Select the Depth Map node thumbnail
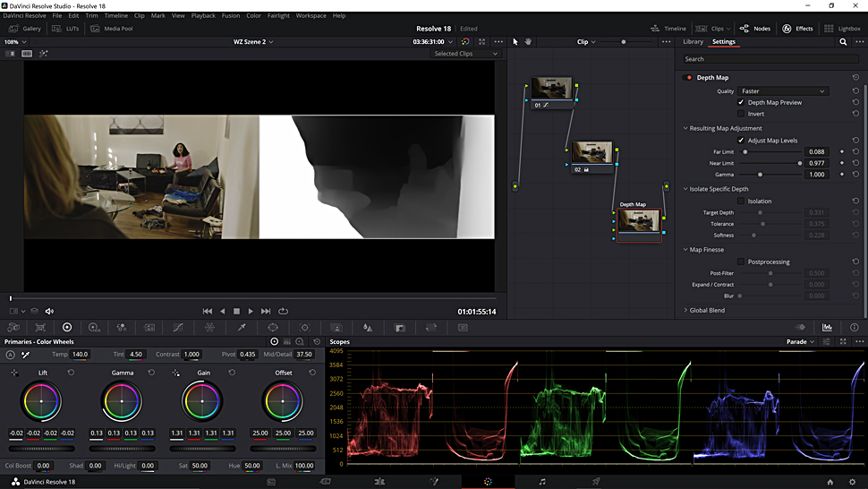868x489 pixels. [x=638, y=221]
